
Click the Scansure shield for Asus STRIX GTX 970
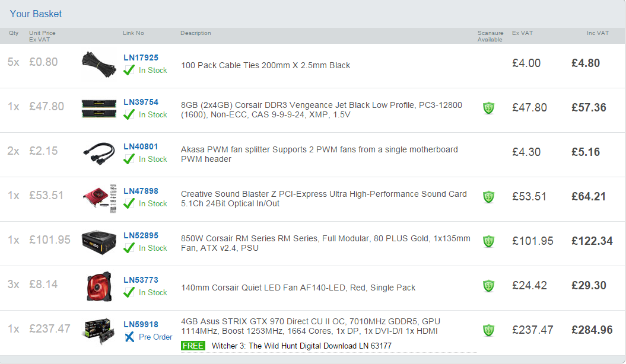click(x=489, y=330)
